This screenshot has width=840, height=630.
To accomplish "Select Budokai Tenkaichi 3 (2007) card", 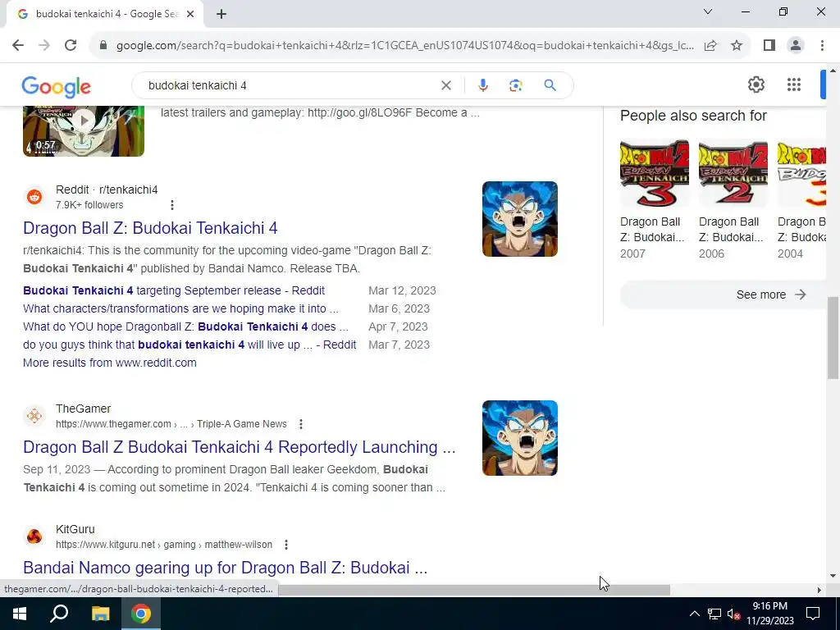I will [x=654, y=200].
